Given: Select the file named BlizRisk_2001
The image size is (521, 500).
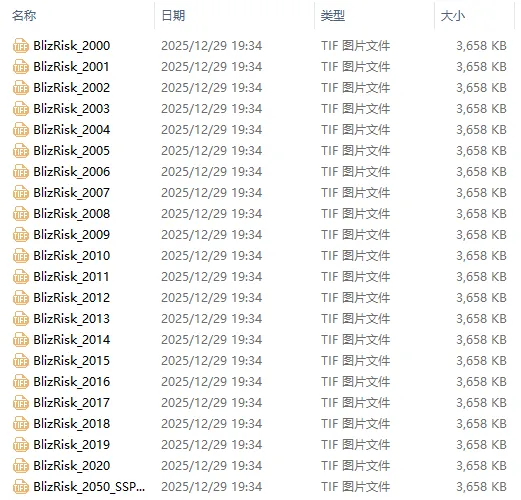Looking at the screenshot, I should [71, 67].
